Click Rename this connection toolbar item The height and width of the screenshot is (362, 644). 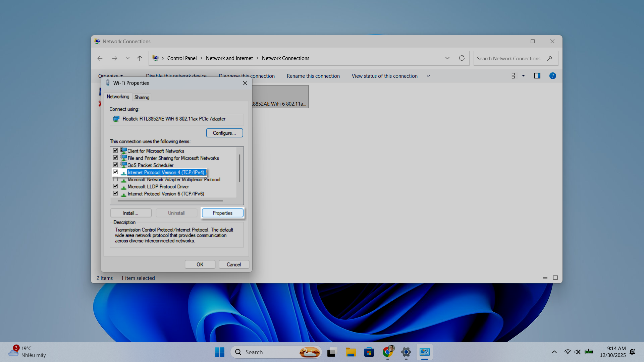[x=313, y=76]
